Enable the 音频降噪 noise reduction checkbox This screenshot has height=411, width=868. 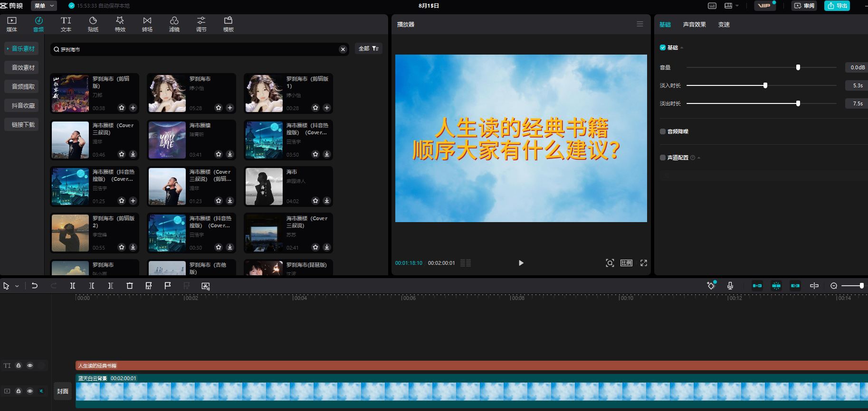(663, 131)
